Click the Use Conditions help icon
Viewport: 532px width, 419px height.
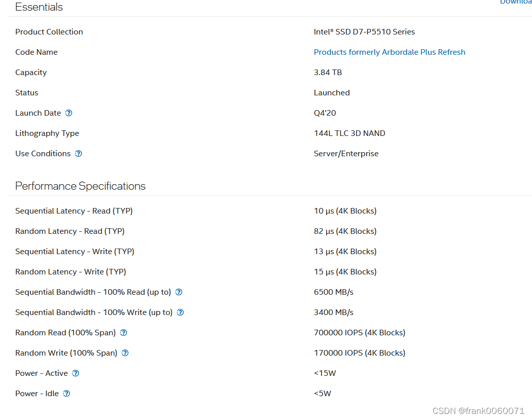pyautogui.click(x=78, y=154)
